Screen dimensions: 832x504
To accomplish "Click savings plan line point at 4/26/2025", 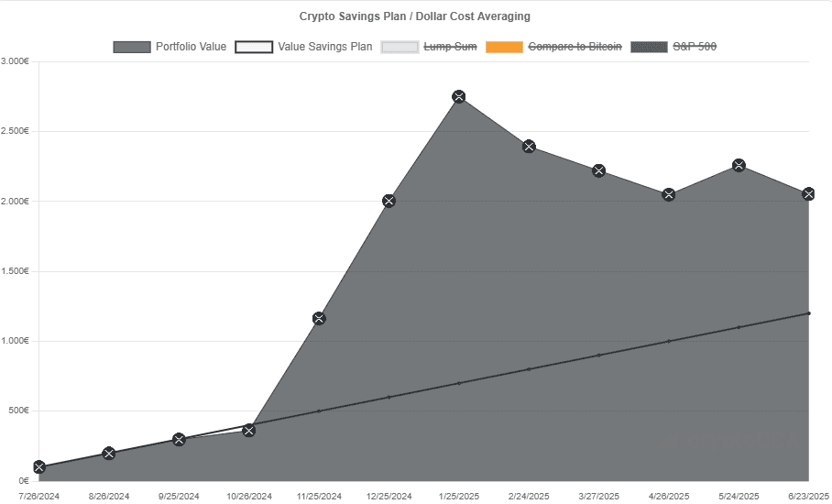I will point(669,341).
